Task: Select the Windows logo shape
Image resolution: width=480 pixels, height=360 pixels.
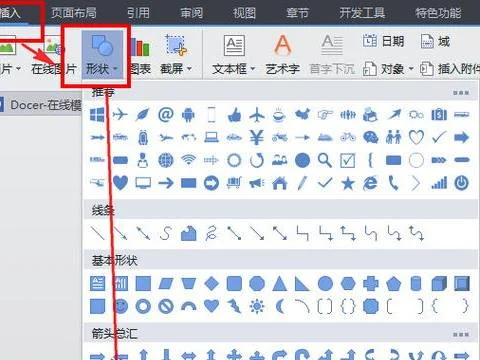Action: (x=97, y=115)
